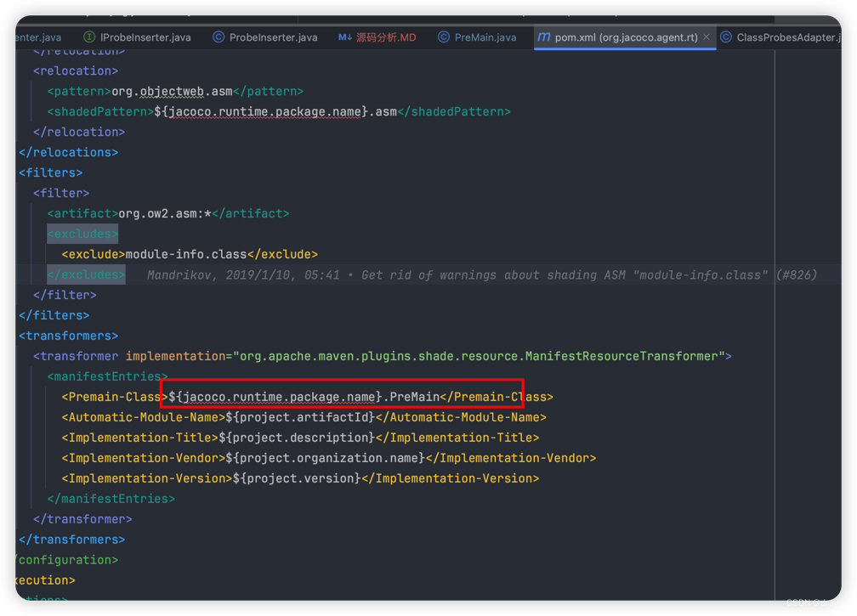Click the interface icon on IProbeInserter.java tab
Screen dimensions: 857x616
(x=88, y=37)
